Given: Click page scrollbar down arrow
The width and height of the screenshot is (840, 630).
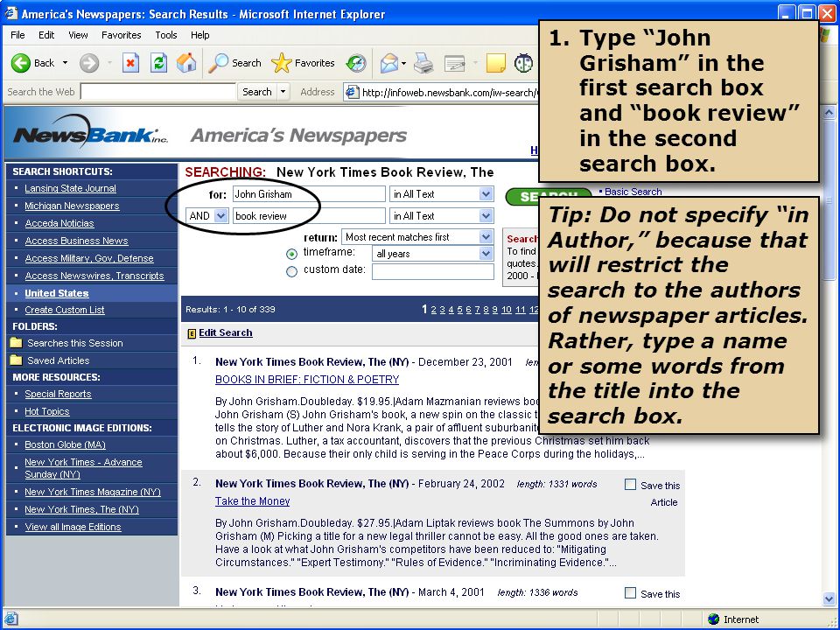Looking at the screenshot, I should (x=829, y=598).
